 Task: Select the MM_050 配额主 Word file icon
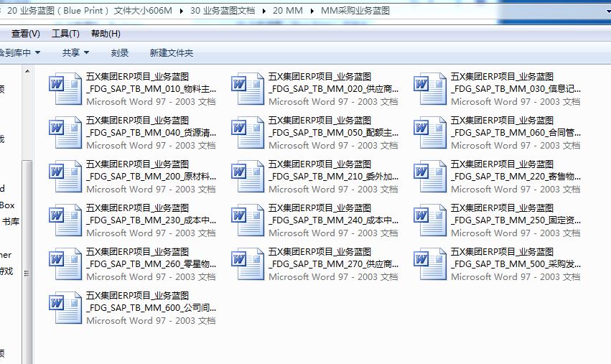point(248,133)
